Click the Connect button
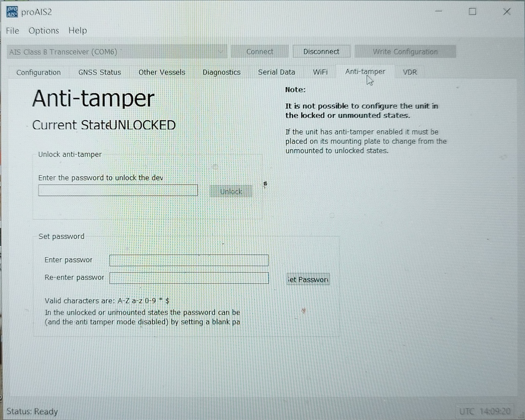The image size is (525, 420). tap(259, 52)
